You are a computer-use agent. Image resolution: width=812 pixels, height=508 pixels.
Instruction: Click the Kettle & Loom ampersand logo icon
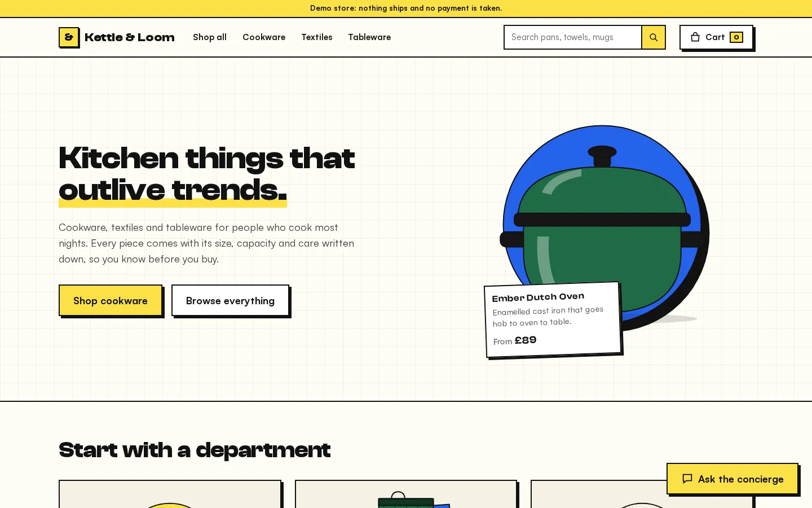point(69,37)
